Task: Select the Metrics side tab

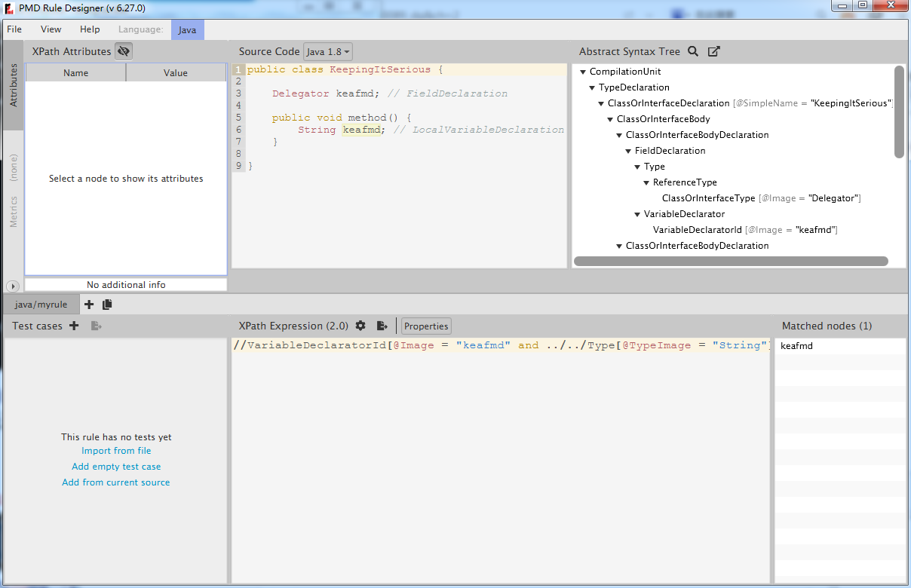Action: [x=13, y=211]
